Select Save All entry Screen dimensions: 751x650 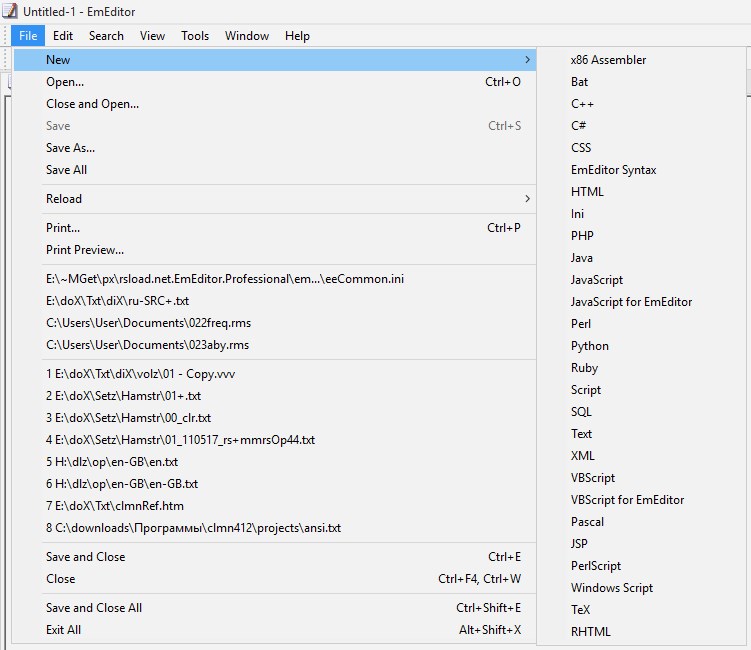coord(274,170)
